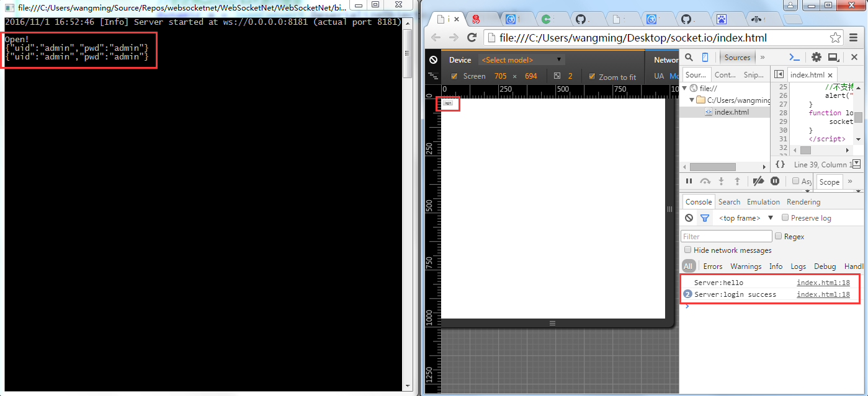
Task: Bookmark this page with star icon
Action: click(x=835, y=37)
